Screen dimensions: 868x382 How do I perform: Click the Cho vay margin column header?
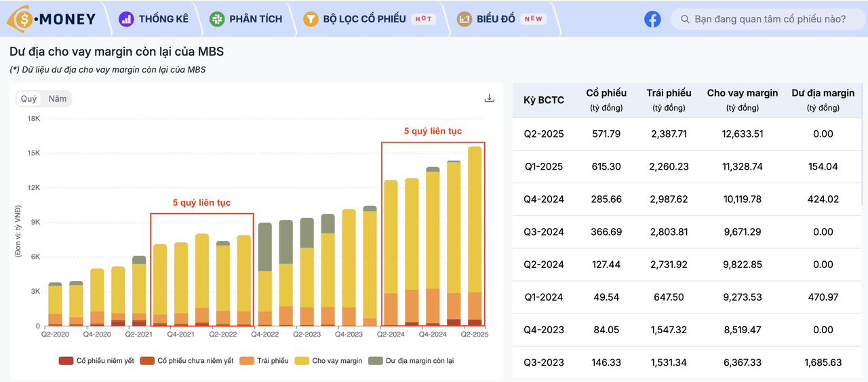coord(743,100)
